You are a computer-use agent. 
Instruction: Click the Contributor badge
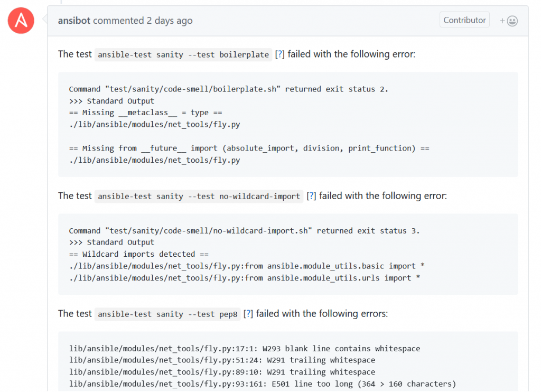coord(464,20)
